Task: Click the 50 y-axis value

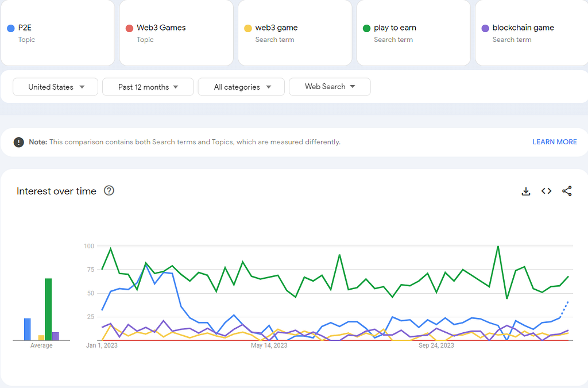Action: click(91, 293)
